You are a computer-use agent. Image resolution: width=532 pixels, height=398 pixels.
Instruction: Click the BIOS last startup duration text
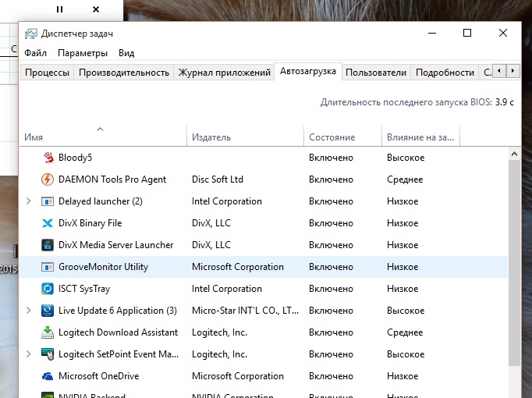pyautogui.click(x=417, y=102)
